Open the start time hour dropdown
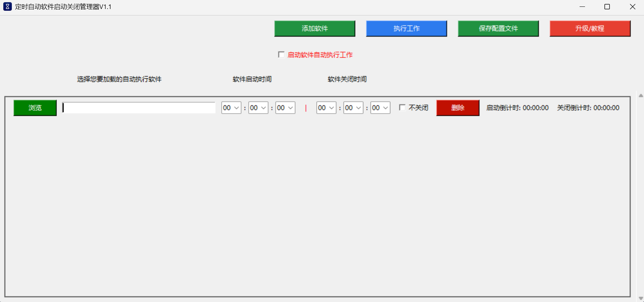The height and width of the screenshot is (302, 644). [231, 108]
